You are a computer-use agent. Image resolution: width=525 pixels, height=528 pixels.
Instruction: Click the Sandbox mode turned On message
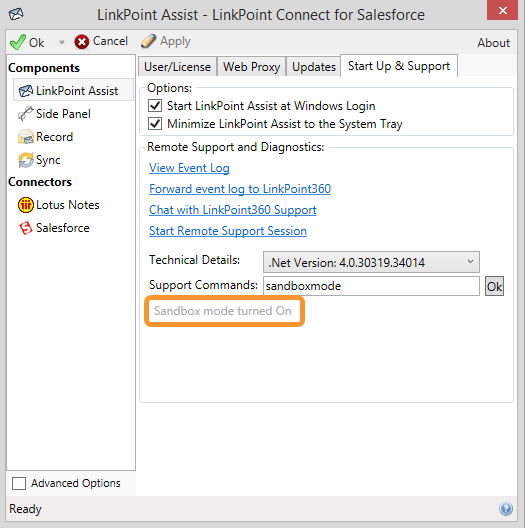tap(223, 311)
